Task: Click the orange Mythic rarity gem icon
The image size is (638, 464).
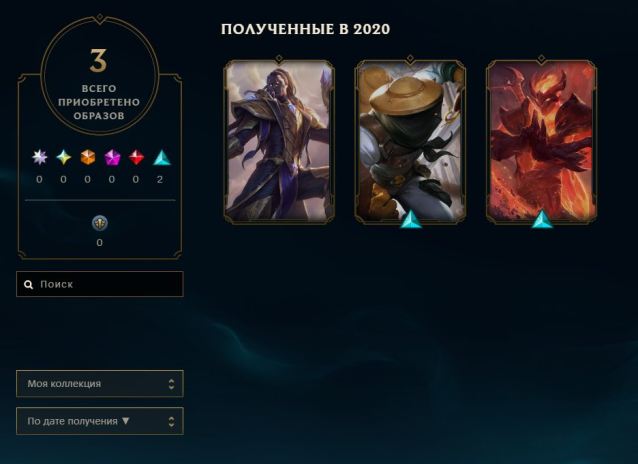Action: coord(87,157)
